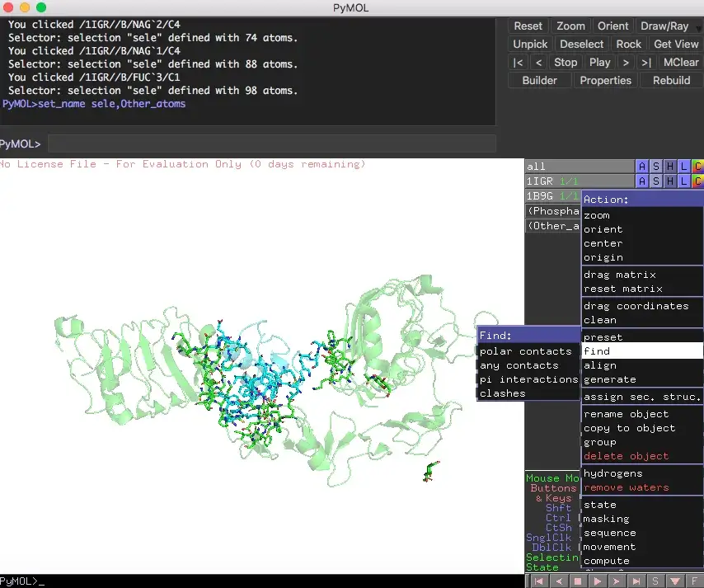Choose remove waters from Action menu
This screenshot has height=588, width=704.
tap(626, 487)
